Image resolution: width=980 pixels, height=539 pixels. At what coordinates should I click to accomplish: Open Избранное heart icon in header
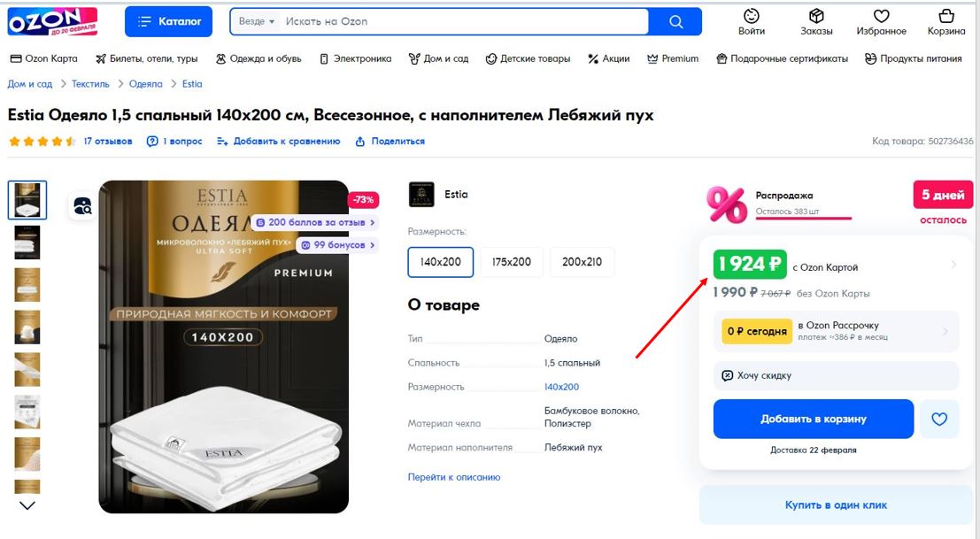point(881,16)
